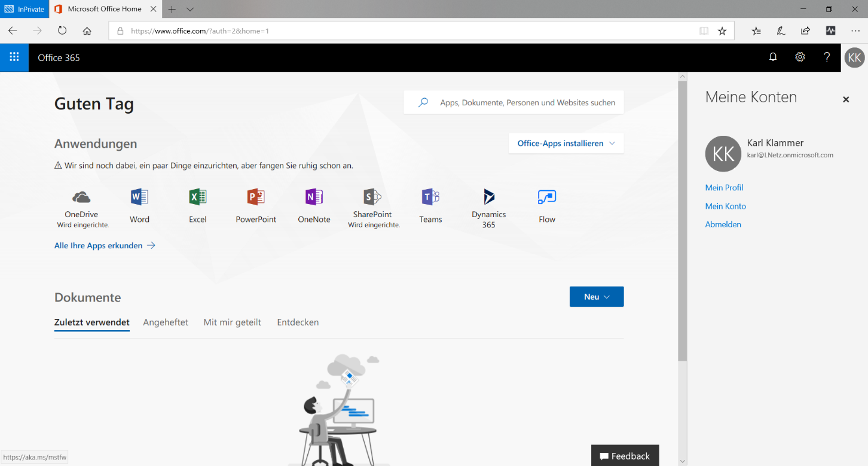Screen dimensions: 868x466
Task: Go to the browser home page
Action: [87, 31]
